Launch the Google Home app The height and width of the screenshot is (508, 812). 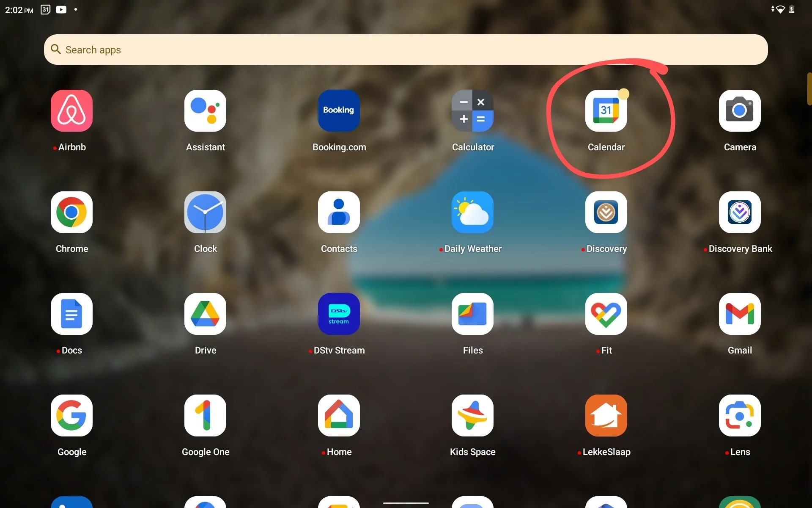tap(338, 416)
